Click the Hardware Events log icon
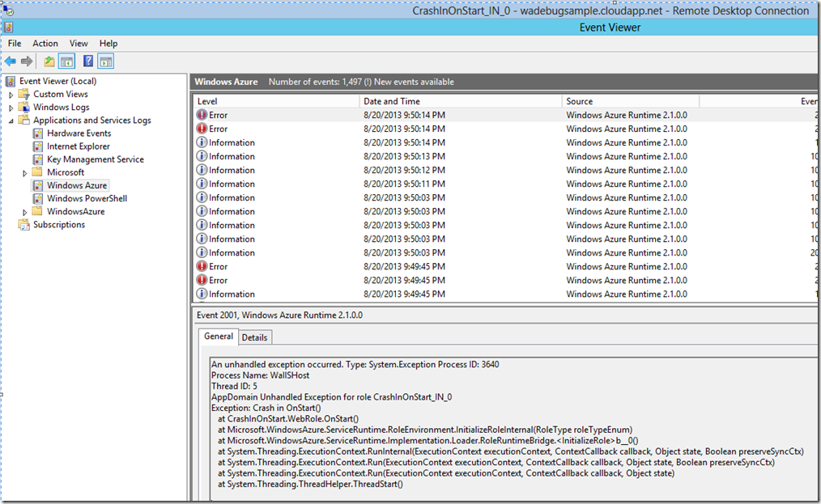 [38, 133]
